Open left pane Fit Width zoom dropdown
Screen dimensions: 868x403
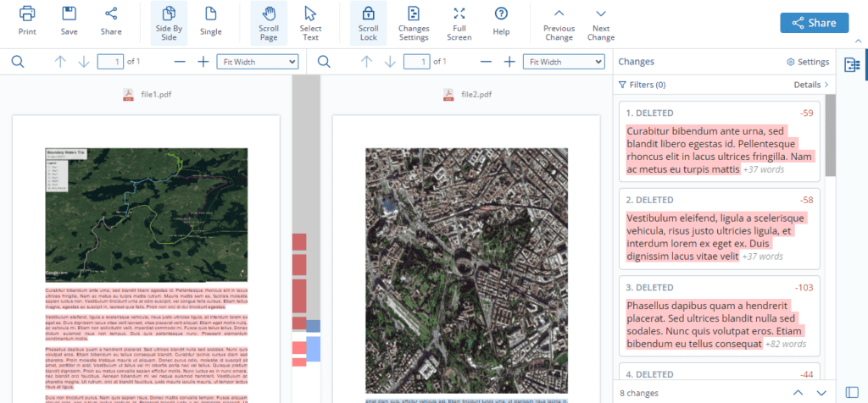(x=258, y=62)
